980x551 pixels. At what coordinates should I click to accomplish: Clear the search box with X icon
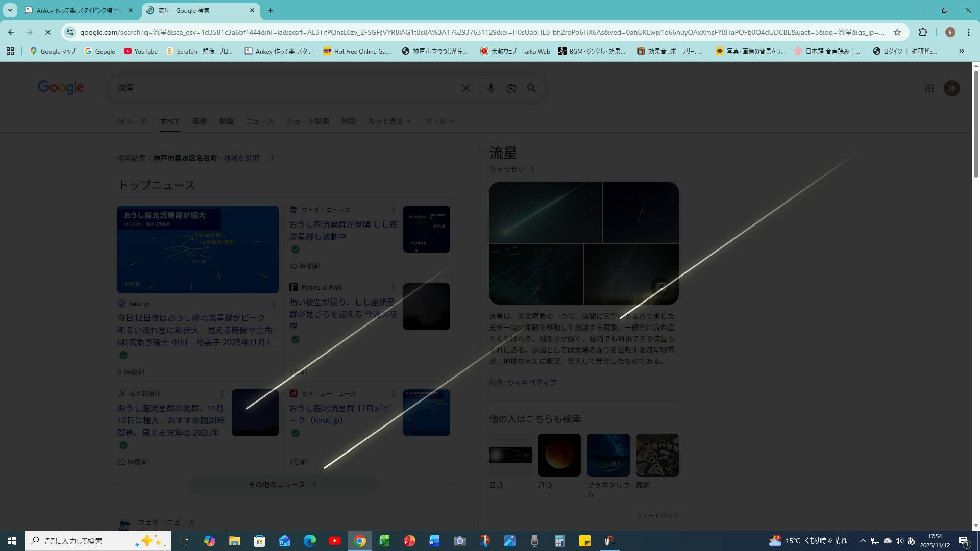[x=465, y=88]
